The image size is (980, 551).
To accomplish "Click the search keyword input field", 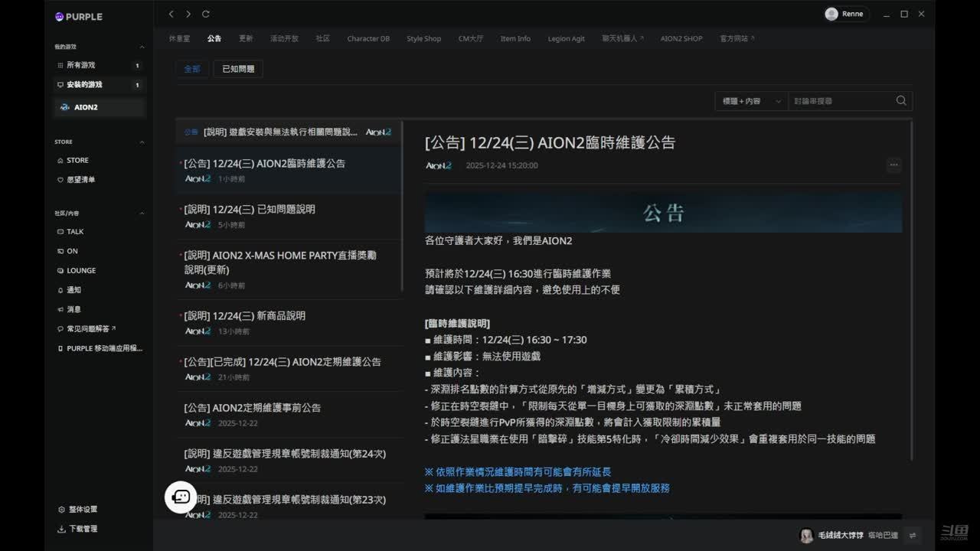I will 841,101.
